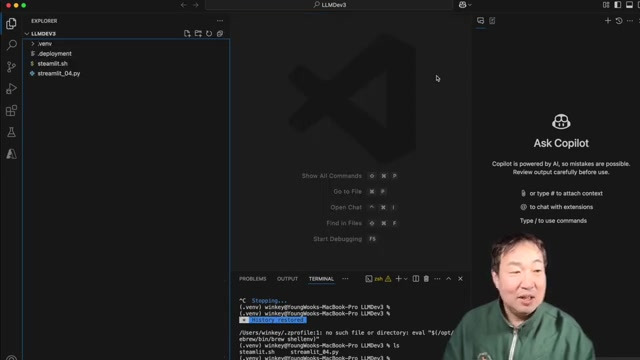Screen dimensions: 640x360
Task: Maximize the panel size chevron
Action: pyautogui.click(x=449, y=279)
